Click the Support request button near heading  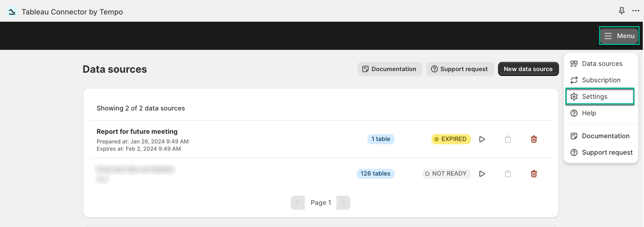point(460,69)
